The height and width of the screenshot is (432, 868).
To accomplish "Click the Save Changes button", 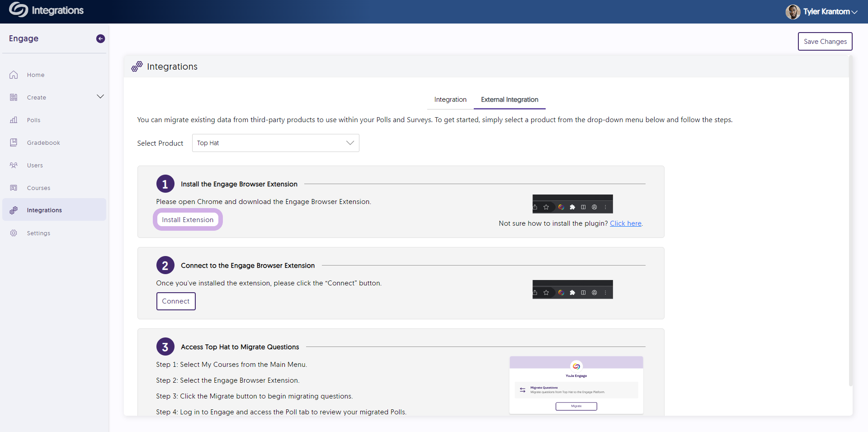I will 825,41.
